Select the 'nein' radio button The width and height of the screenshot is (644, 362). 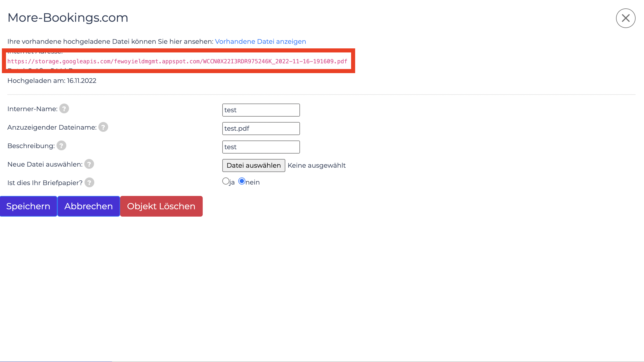tap(242, 181)
